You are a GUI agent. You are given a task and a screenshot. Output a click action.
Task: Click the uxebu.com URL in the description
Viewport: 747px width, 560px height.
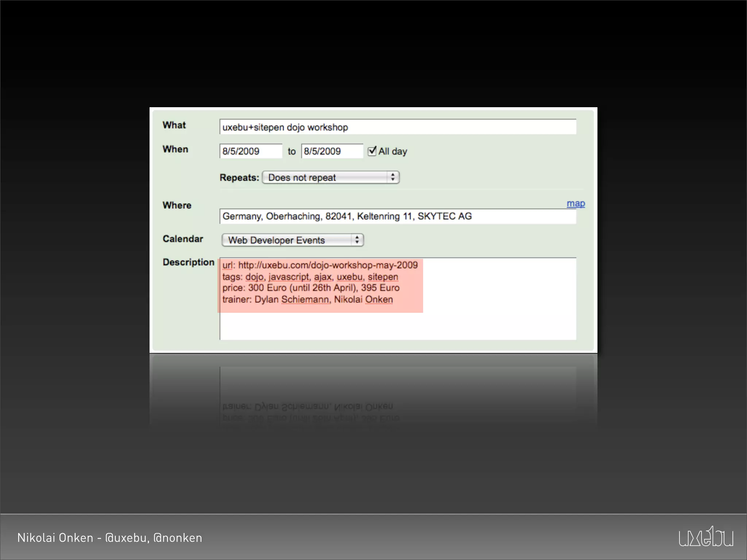pyautogui.click(x=328, y=265)
